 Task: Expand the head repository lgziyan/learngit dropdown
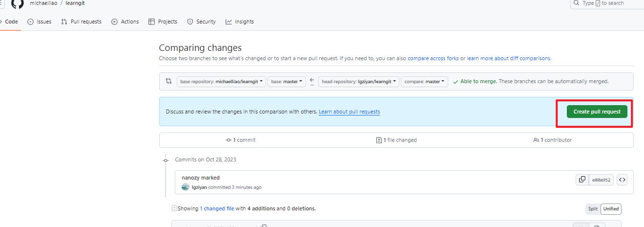pos(359,82)
